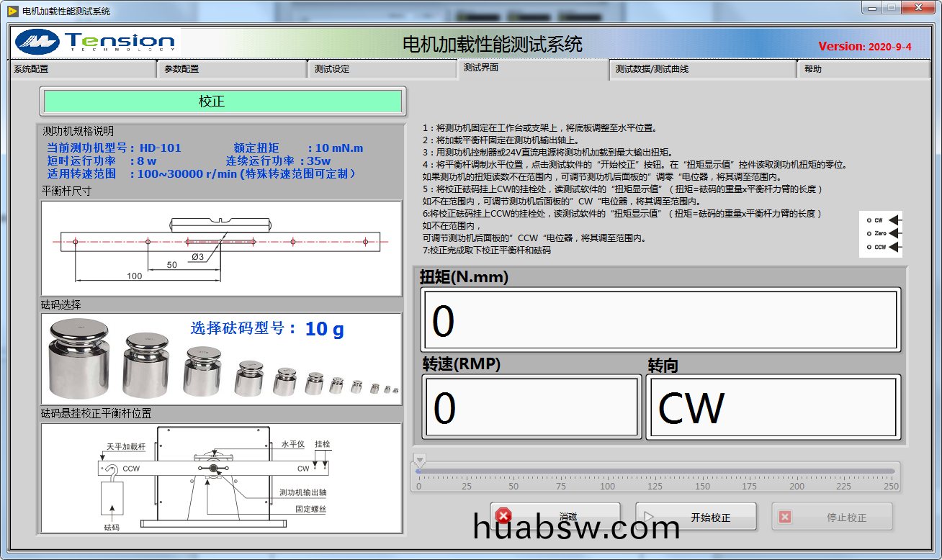Image resolution: width=942 pixels, height=560 pixels.
Task: Click the 扭矩(N.mm) display field
Action: (x=660, y=321)
